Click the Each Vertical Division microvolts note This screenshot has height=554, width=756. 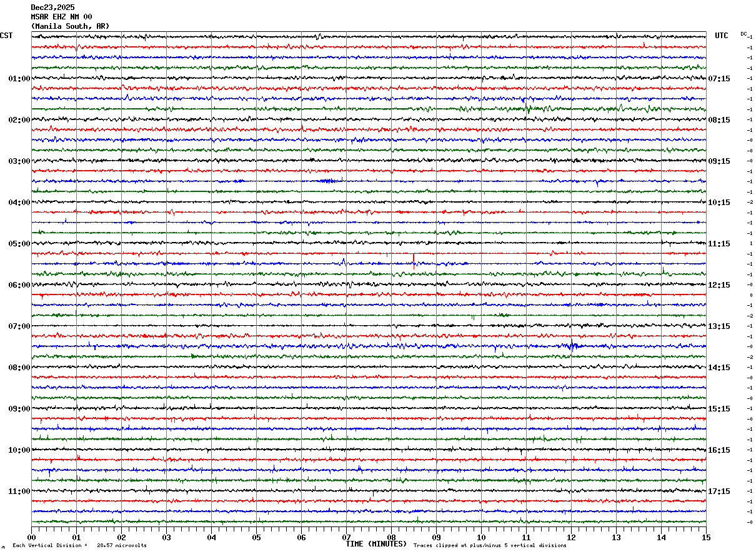[x=79, y=546]
